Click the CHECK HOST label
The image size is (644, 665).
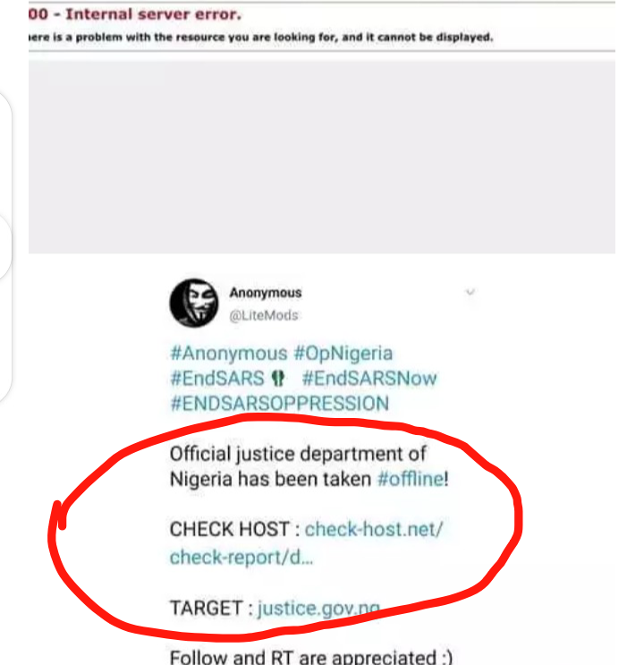[229, 529]
